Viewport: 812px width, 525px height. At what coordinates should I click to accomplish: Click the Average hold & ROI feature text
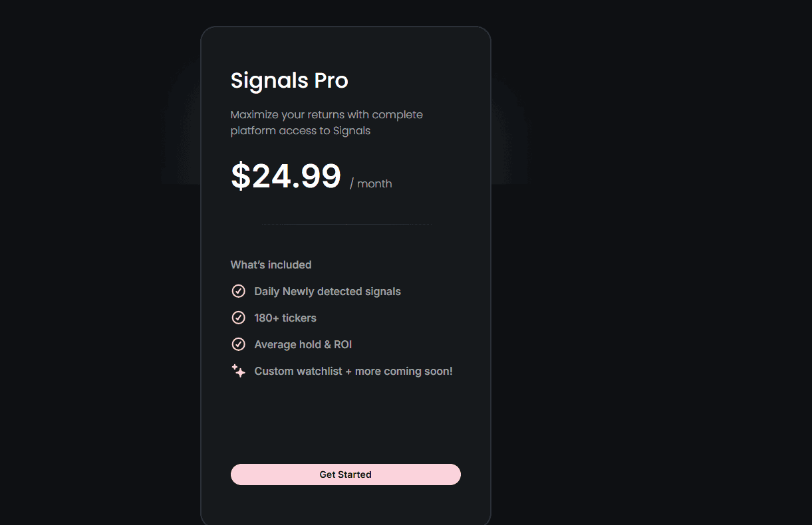coord(303,344)
